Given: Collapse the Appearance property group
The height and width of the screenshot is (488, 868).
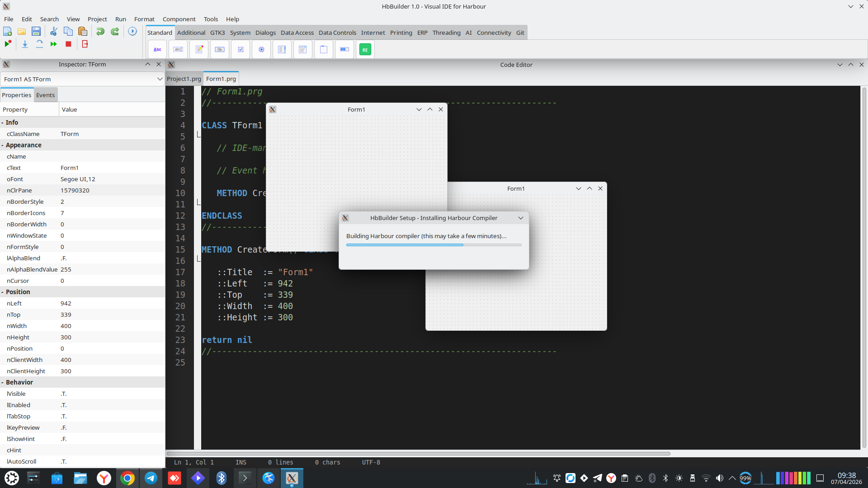Looking at the screenshot, I should 3,145.
